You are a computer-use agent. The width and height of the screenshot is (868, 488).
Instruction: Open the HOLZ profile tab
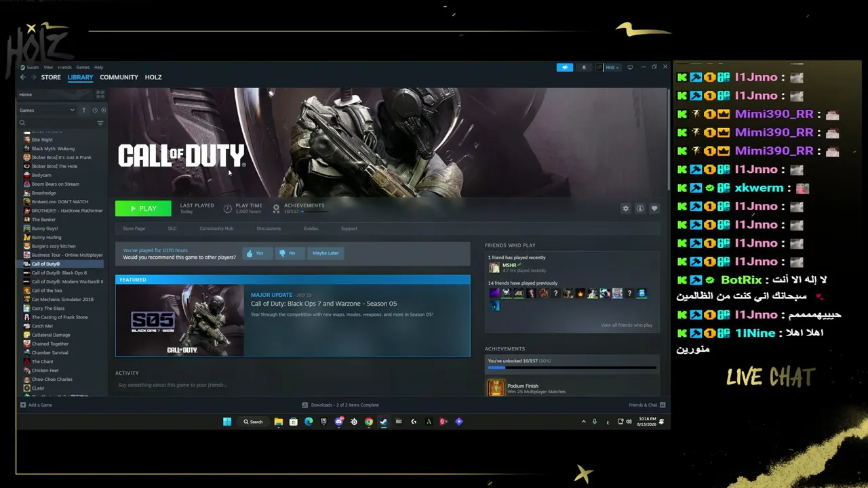click(x=153, y=77)
